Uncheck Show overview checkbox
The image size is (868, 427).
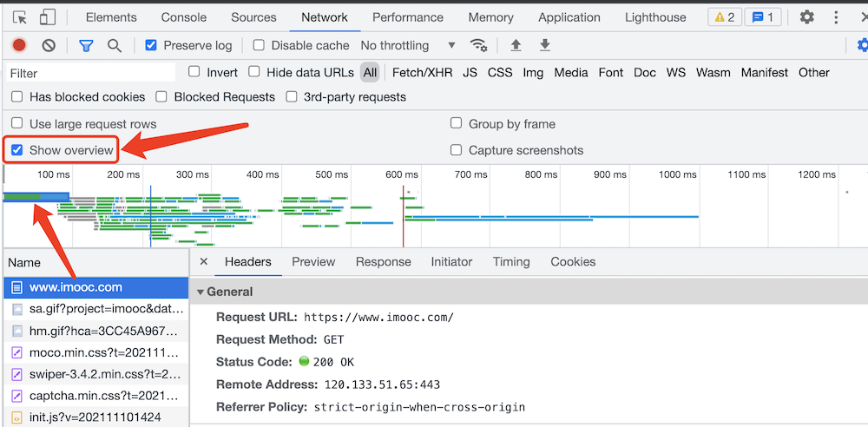(x=17, y=150)
